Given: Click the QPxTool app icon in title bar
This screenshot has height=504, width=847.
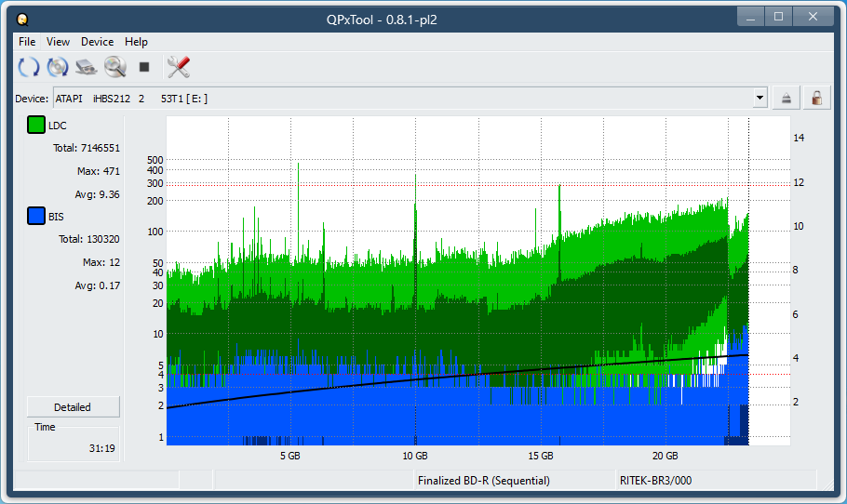Looking at the screenshot, I should 22,20.
